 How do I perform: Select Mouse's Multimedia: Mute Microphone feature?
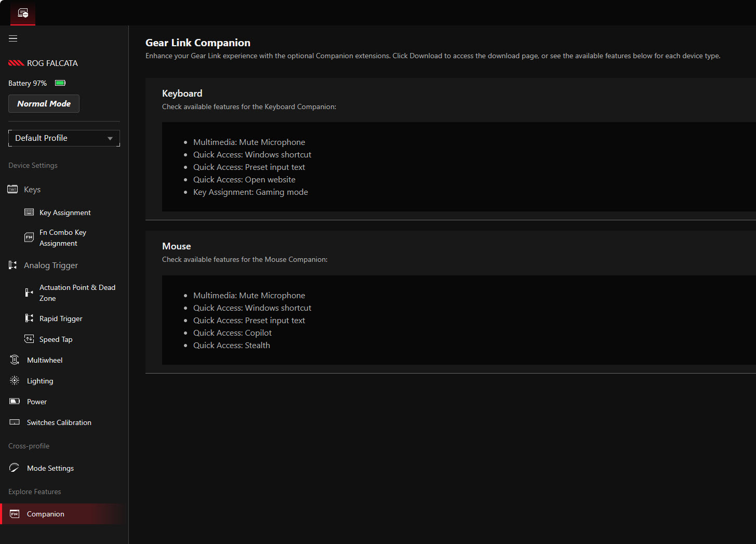(249, 296)
